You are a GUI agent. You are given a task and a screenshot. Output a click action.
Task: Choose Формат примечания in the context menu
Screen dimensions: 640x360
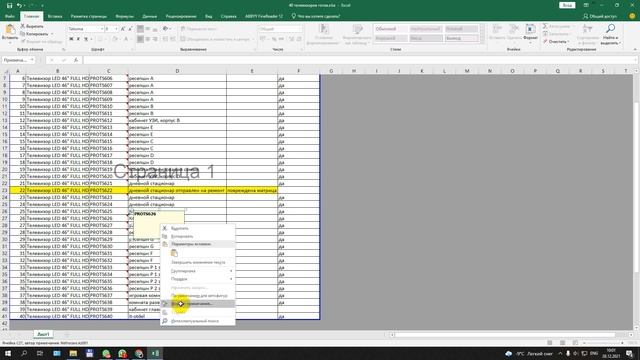point(198,304)
